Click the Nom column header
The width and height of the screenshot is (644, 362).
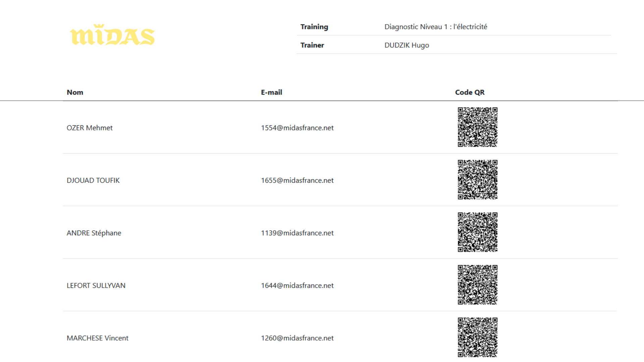[75, 92]
